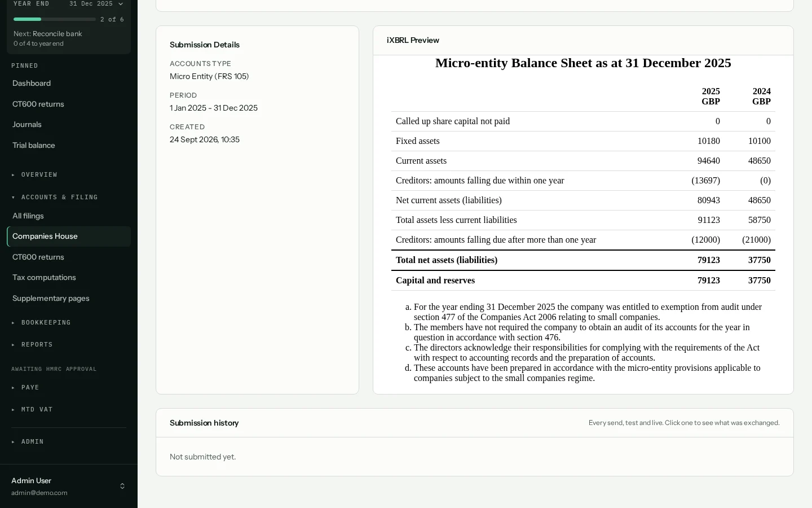Click the year-end progress bar
812x508 pixels.
pyautogui.click(x=55, y=19)
